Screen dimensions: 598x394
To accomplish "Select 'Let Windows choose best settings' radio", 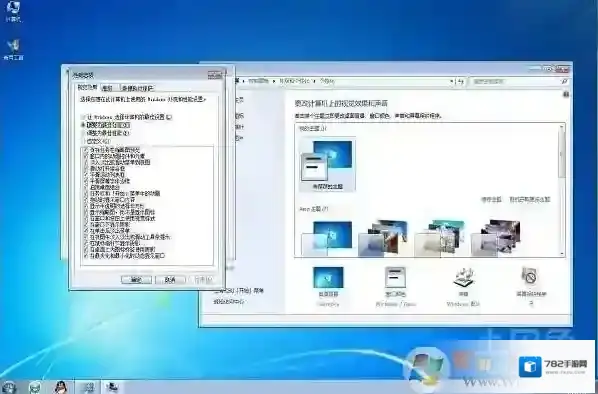I will (x=83, y=117).
